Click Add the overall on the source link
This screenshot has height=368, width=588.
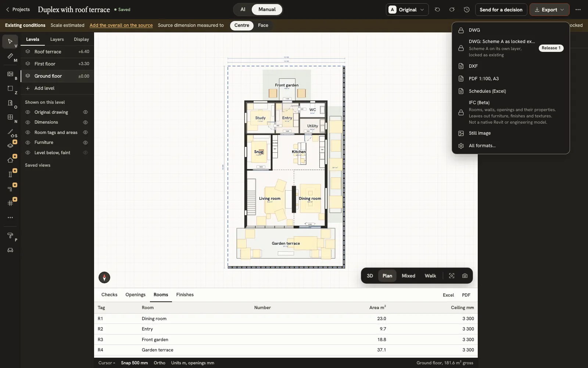click(x=121, y=25)
